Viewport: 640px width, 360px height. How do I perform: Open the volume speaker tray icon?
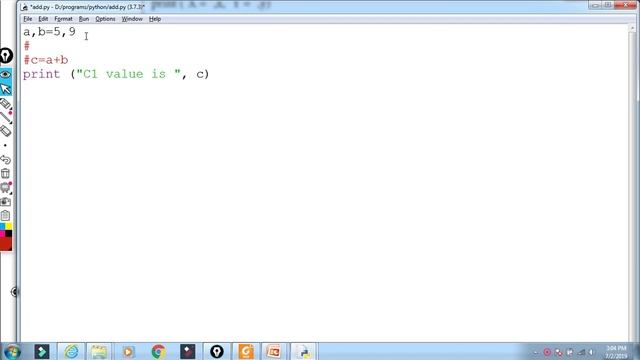(x=591, y=352)
